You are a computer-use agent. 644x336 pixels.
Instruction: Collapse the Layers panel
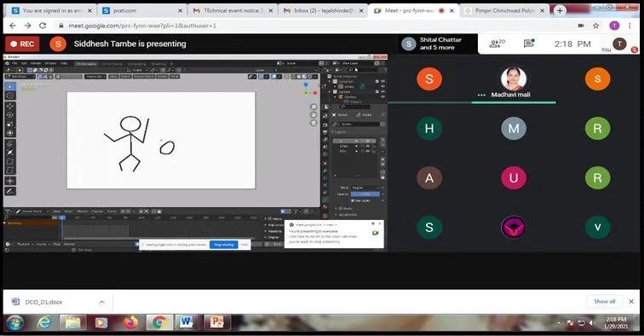pyautogui.click(x=339, y=132)
